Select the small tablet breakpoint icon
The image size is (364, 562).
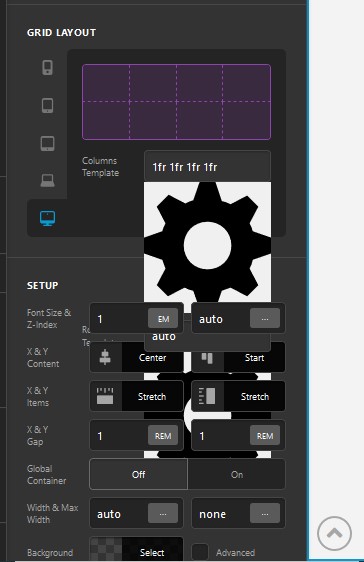pyautogui.click(x=47, y=106)
